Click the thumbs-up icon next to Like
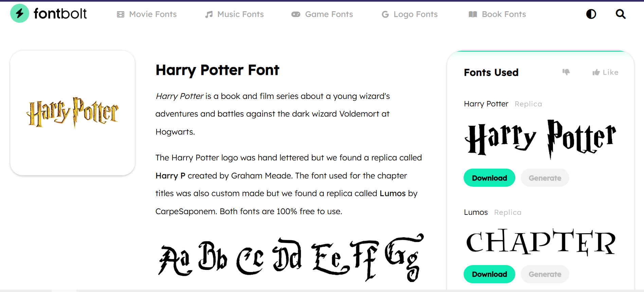Viewport: 644px width, 292px height. click(x=596, y=72)
